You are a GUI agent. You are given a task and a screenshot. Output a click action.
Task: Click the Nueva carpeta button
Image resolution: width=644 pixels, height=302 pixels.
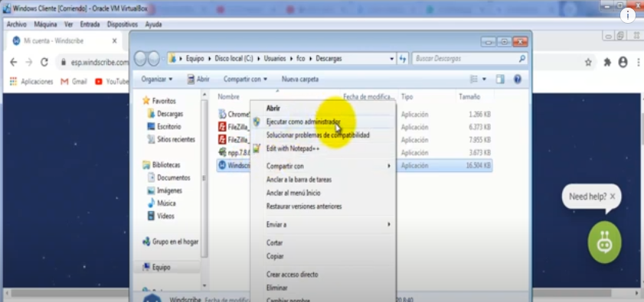point(300,80)
